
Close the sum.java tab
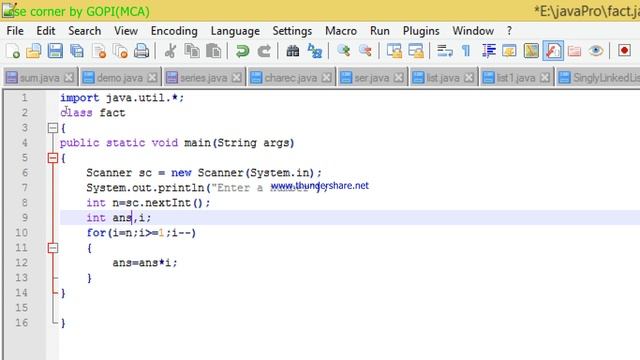(x=69, y=78)
